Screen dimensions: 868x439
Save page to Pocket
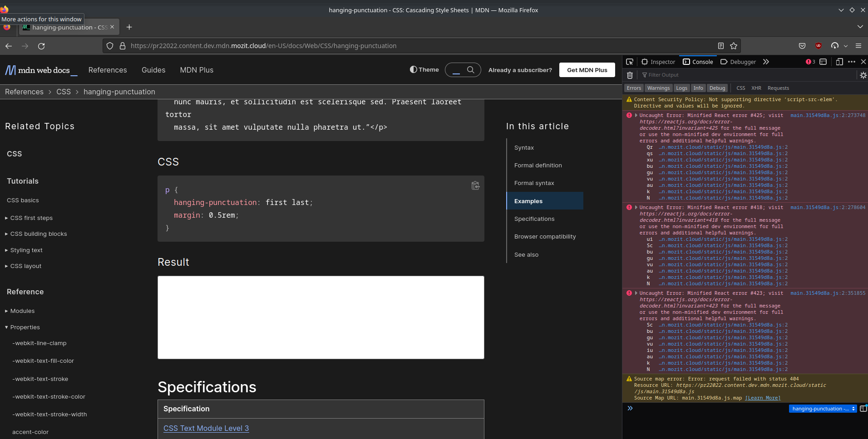[x=802, y=46]
